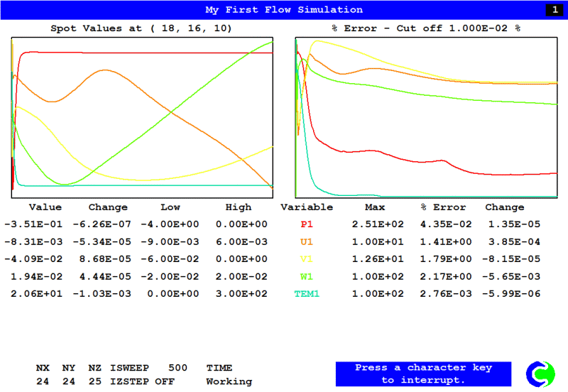The width and height of the screenshot is (568, 392).
Task: Click the window number 1 indicator
Action: (552, 10)
